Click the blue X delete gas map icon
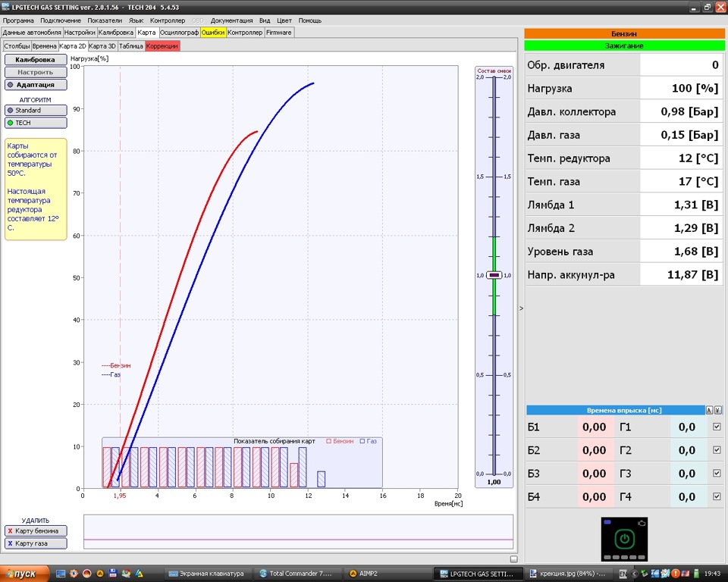This screenshot has width=728, height=582. coord(10,543)
